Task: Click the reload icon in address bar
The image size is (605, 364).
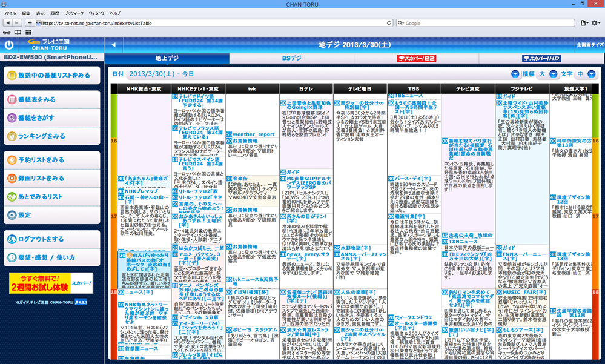Action: pos(389,23)
